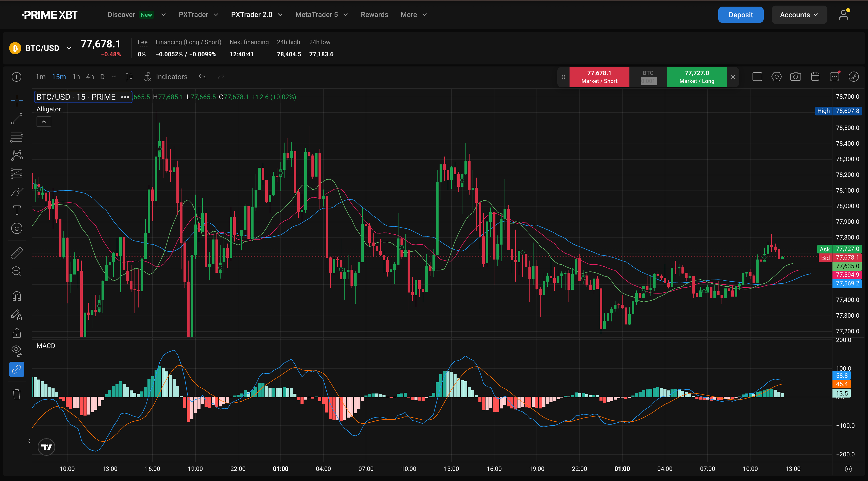The height and width of the screenshot is (481, 868).
Task: Select the text annotation tool
Action: point(16,210)
